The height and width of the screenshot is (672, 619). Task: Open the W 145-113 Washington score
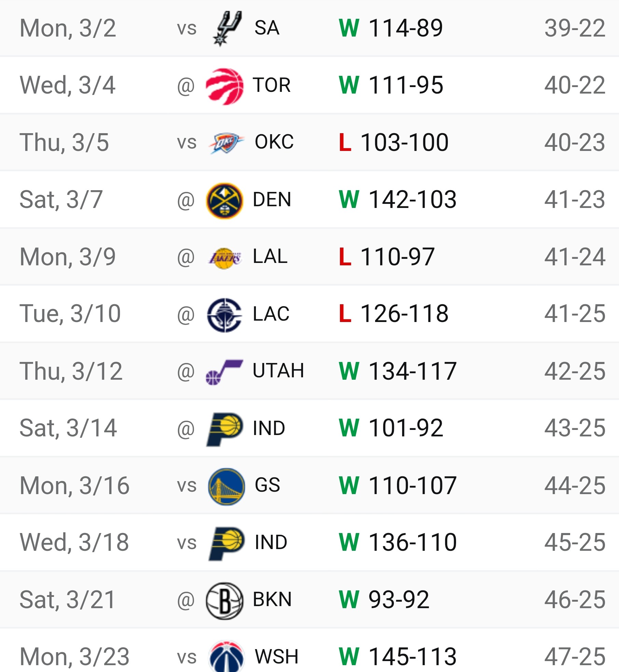(x=398, y=657)
